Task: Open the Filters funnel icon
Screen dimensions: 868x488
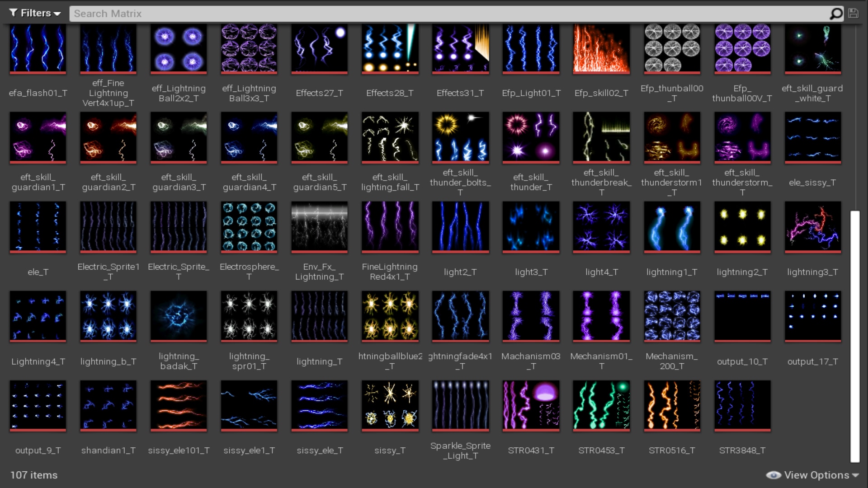Action: tap(12, 13)
